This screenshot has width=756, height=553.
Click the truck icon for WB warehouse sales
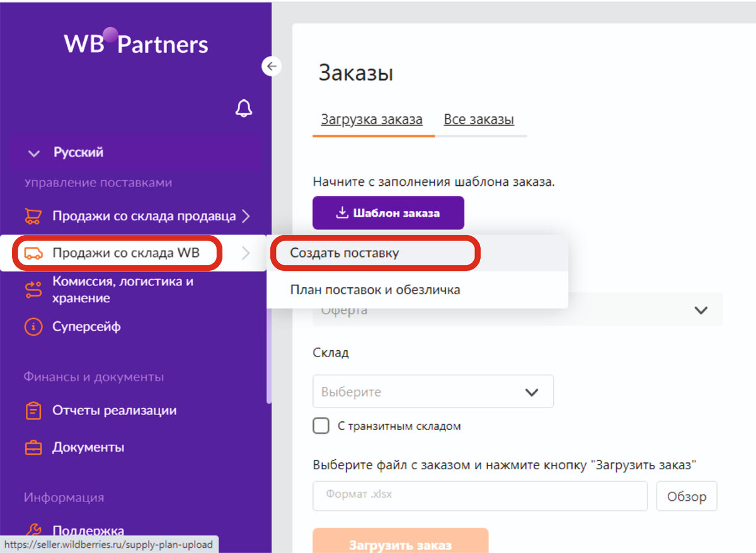(33, 253)
